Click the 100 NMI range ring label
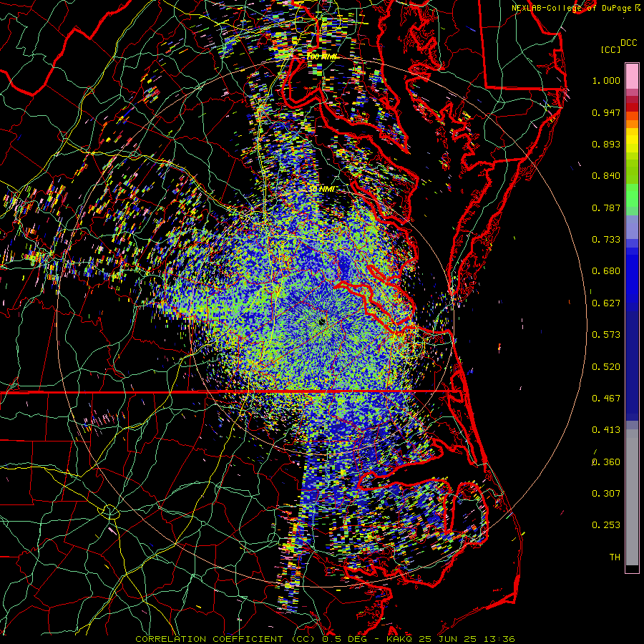The height and width of the screenshot is (644, 644). pyautogui.click(x=321, y=57)
